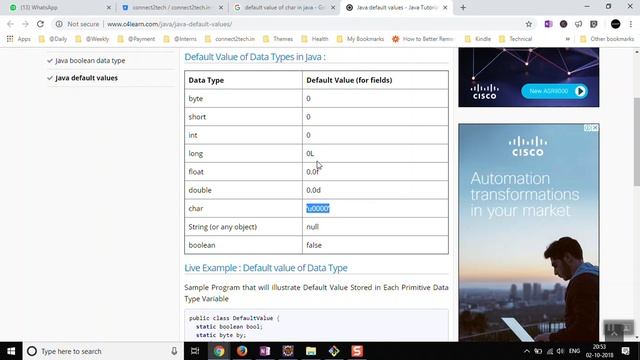The height and width of the screenshot is (360, 640).
Task: Open the @Interns bookmark folder
Action: tap(180, 39)
